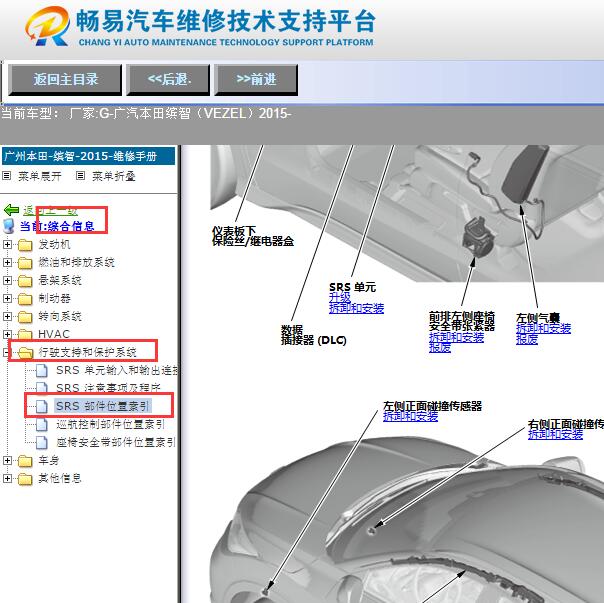Open 左侧气囊 报废 link

point(527,339)
